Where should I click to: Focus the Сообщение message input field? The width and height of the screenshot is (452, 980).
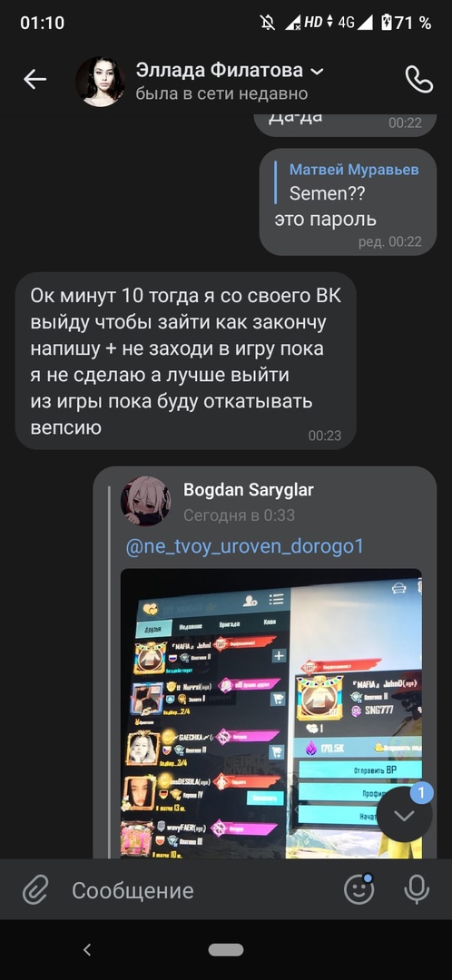[200, 890]
